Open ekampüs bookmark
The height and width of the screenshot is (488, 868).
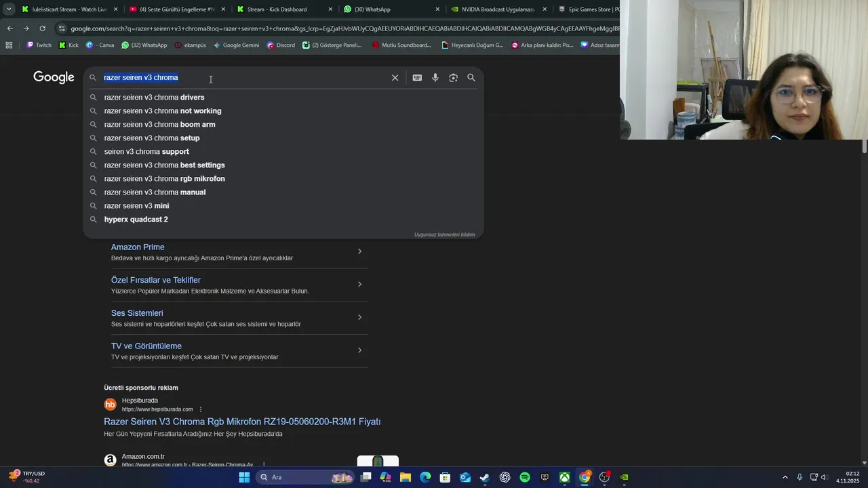tap(190, 45)
